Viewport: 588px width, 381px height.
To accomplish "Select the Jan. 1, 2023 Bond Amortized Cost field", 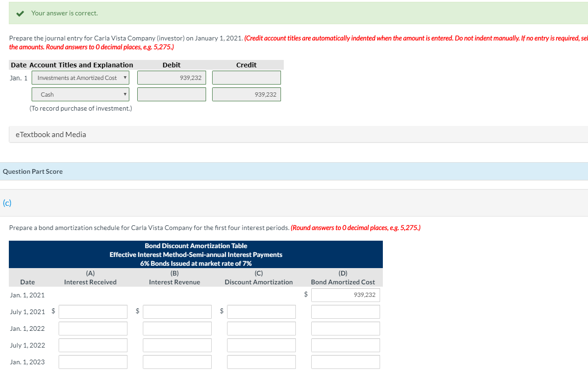I will click(345, 361).
